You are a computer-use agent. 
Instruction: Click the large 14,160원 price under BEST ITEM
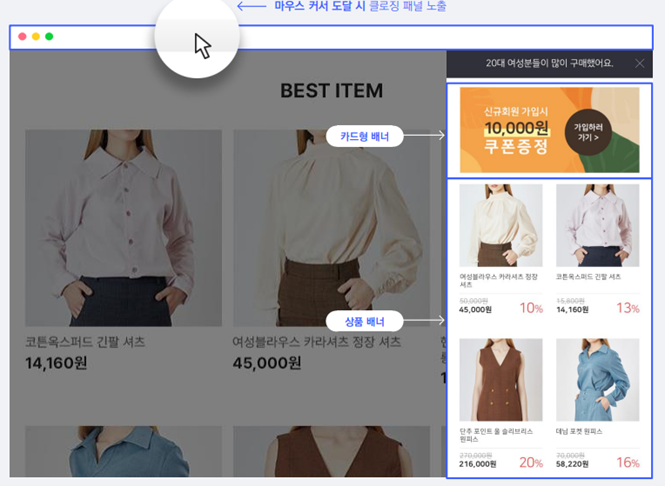[56, 363]
